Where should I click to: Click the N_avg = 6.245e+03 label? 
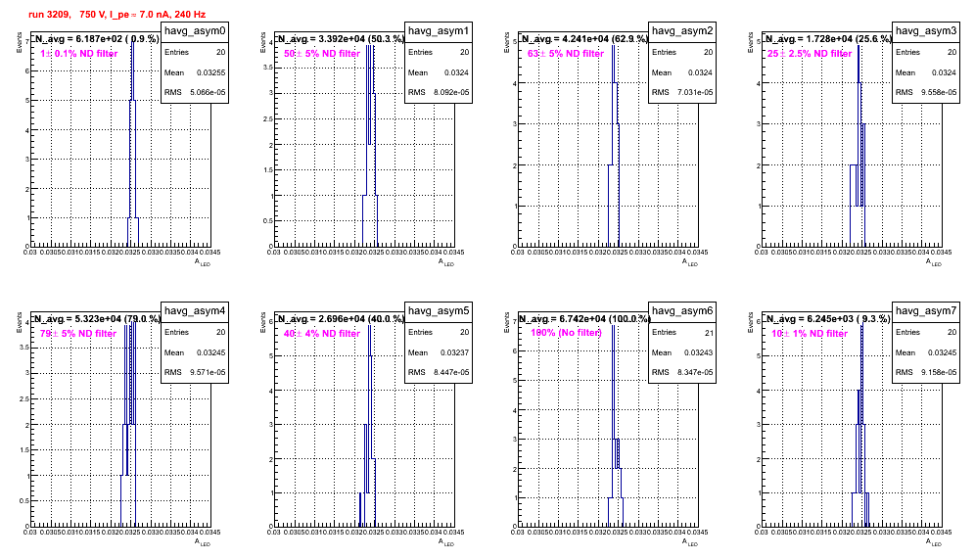828,318
